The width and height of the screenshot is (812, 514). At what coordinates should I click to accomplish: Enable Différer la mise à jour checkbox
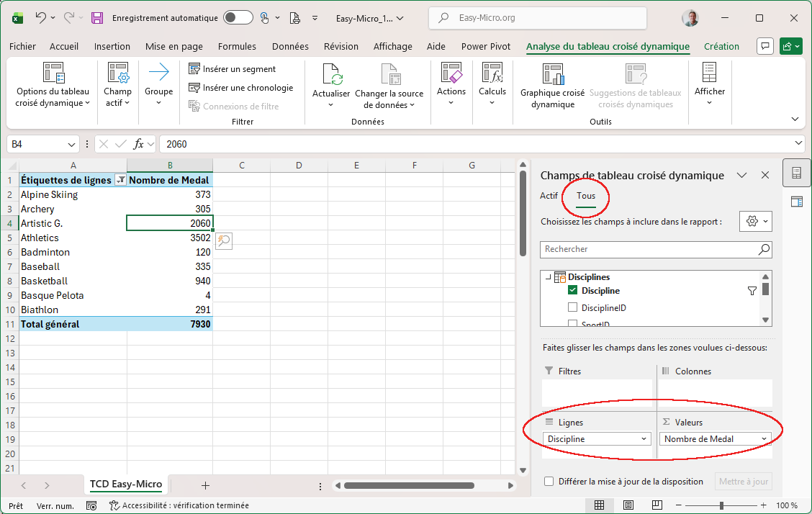(x=549, y=482)
